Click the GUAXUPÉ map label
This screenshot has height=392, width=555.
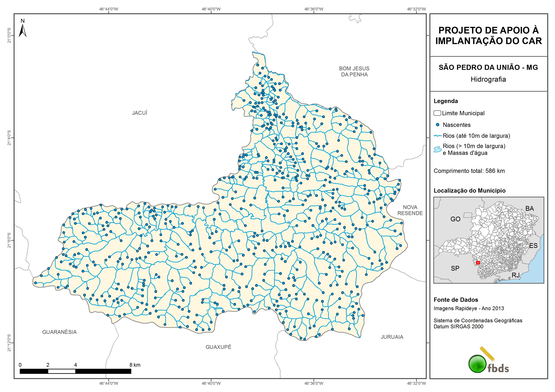click(218, 347)
